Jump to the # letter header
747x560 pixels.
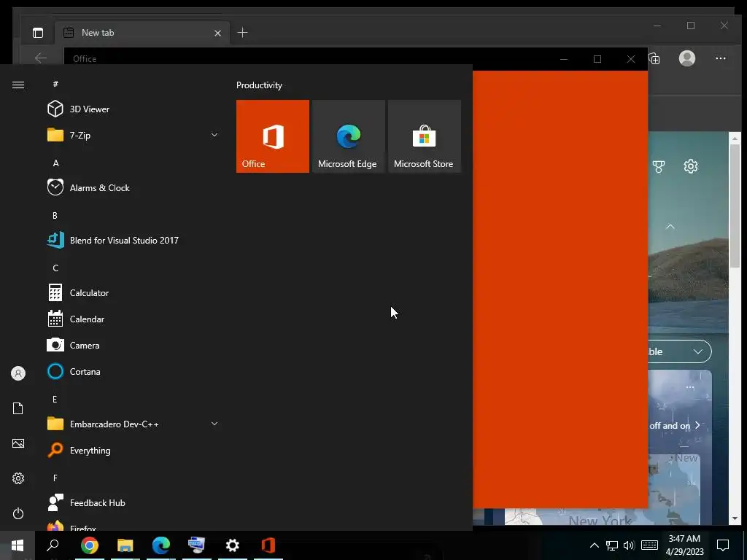coord(55,84)
